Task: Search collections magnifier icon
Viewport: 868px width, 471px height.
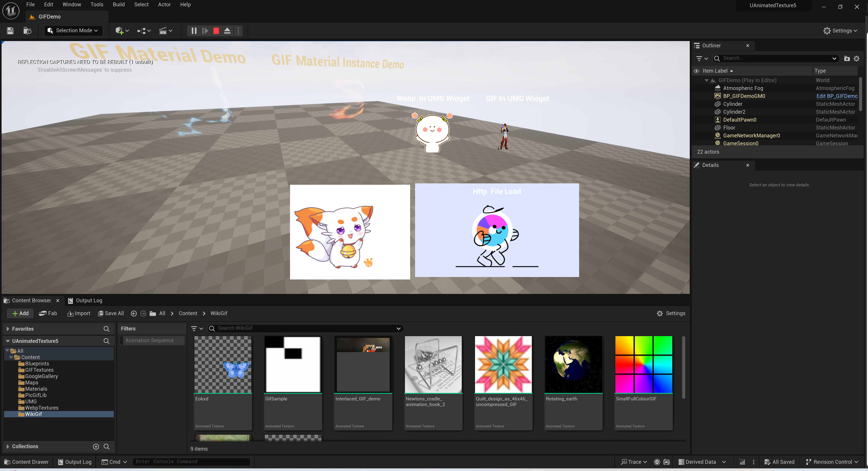Action: click(x=107, y=446)
